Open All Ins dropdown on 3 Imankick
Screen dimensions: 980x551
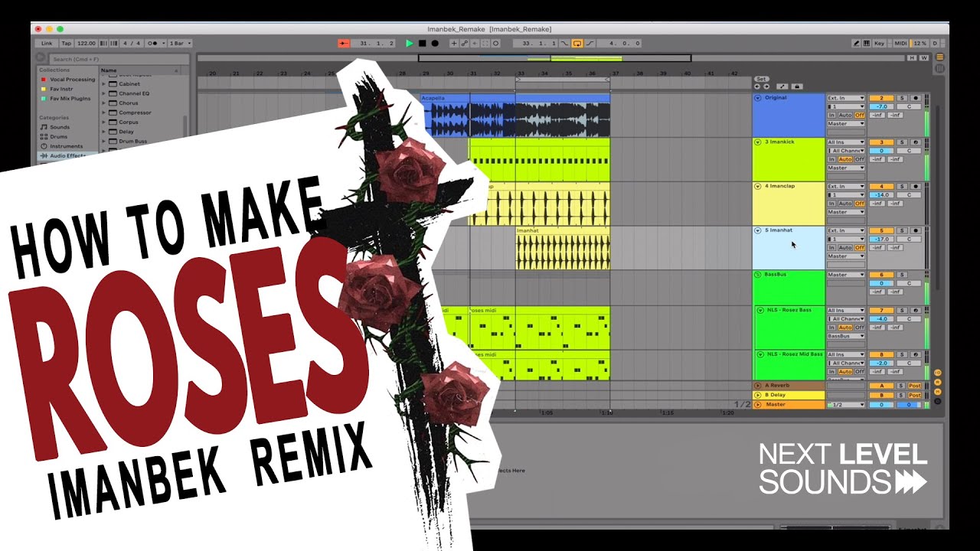click(846, 142)
